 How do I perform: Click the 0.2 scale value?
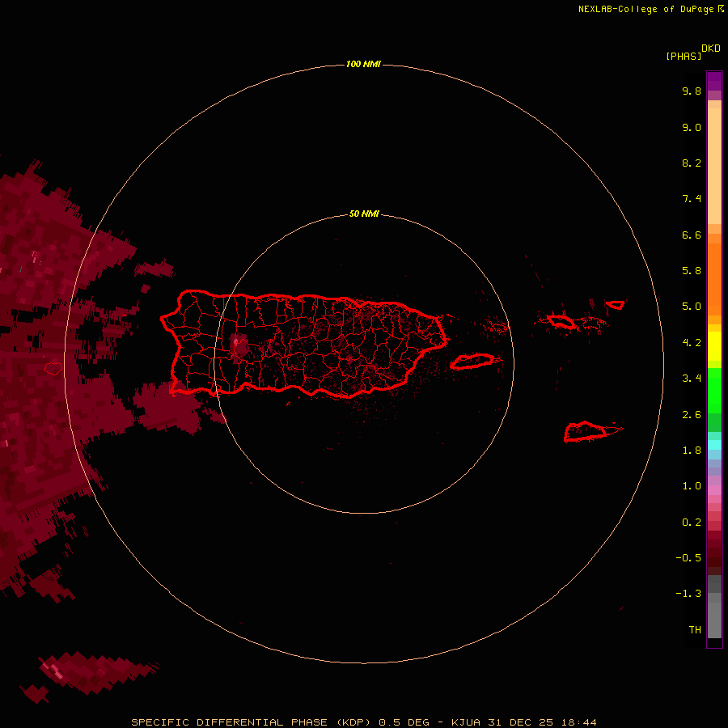point(692,523)
